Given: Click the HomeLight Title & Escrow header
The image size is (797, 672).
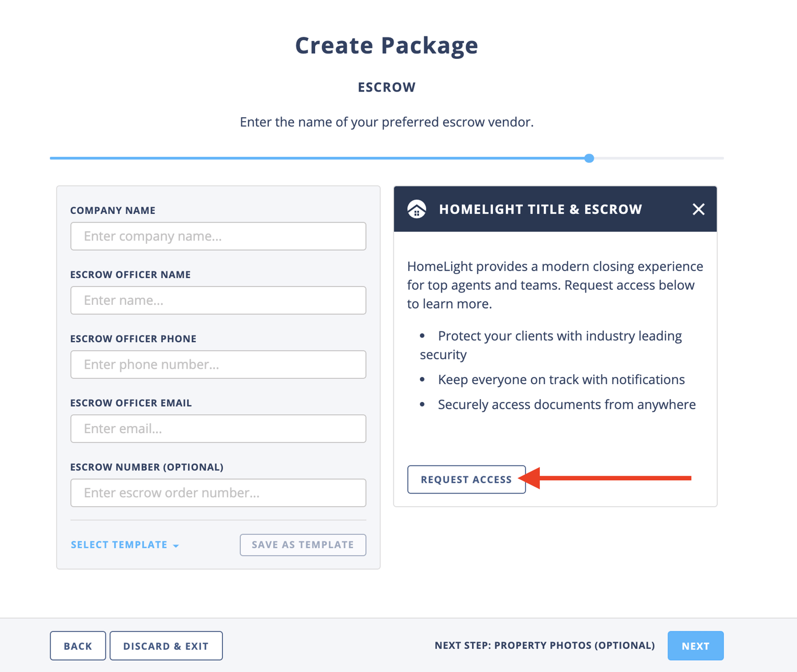Looking at the screenshot, I should 540,209.
